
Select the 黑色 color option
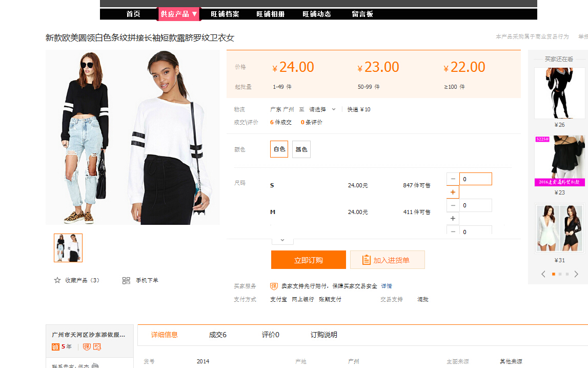click(301, 149)
